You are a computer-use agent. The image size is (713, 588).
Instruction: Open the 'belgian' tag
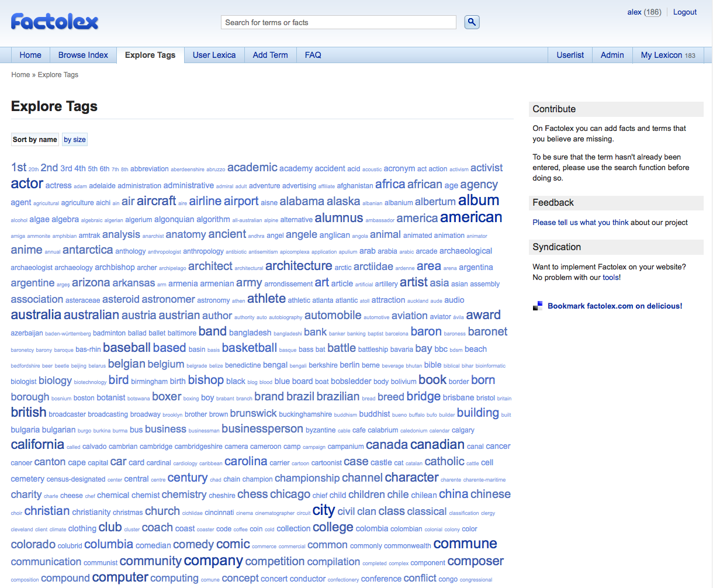pyautogui.click(x=127, y=364)
